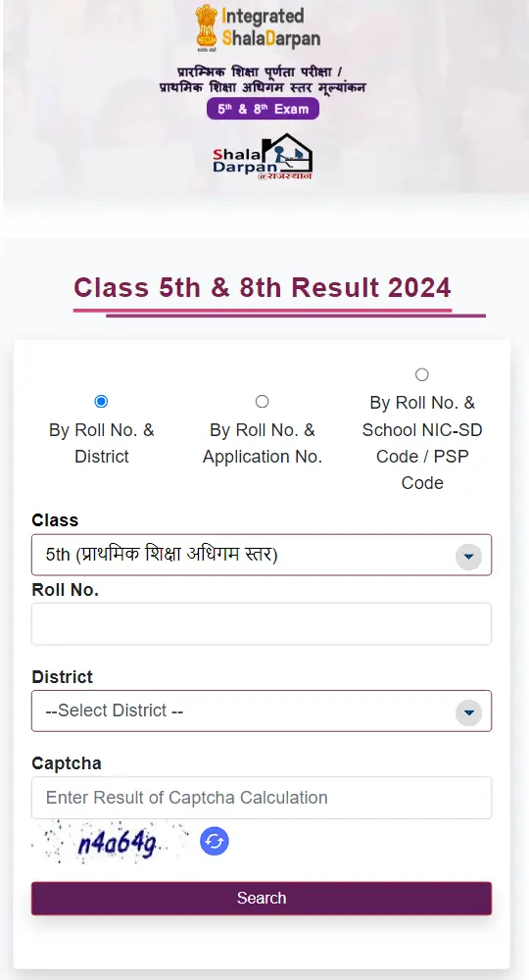Click the captcha refresh icon
Screen dimensions: 529x980
tap(215, 841)
